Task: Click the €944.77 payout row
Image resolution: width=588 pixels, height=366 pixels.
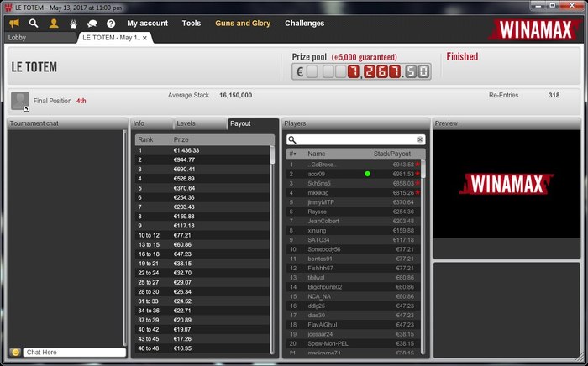Action: [202, 159]
